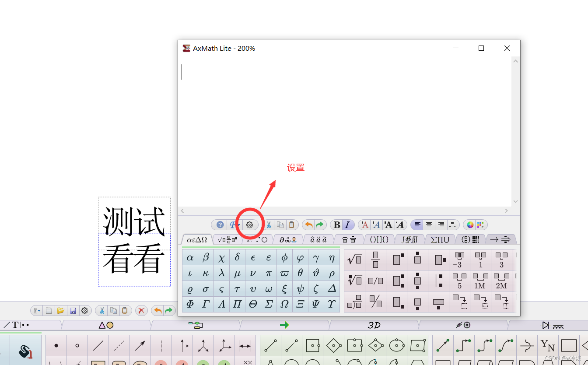
Task: Delete with red X in background toolbar
Action: [141, 311]
